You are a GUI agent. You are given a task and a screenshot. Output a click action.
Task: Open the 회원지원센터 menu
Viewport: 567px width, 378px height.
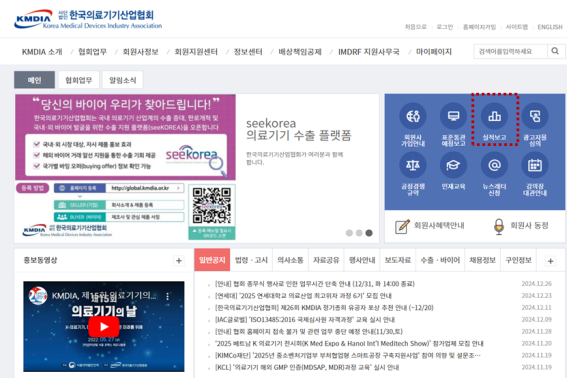tap(196, 52)
